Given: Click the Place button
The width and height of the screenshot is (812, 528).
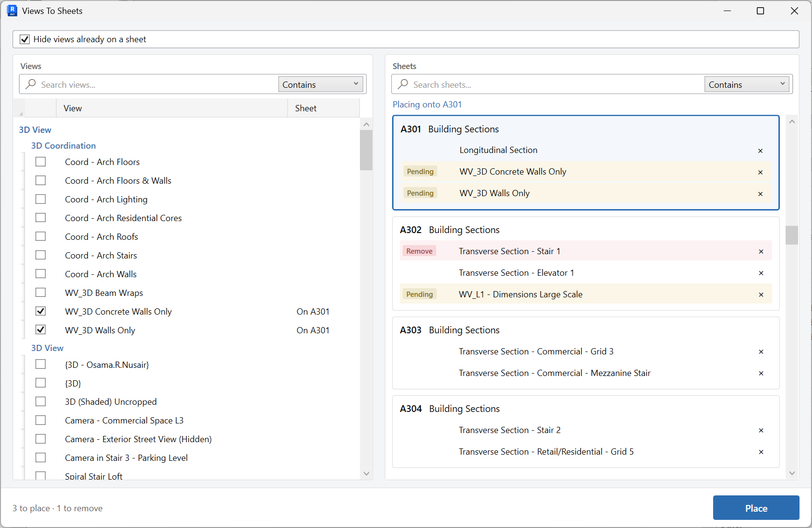Looking at the screenshot, I should tap(756, 508).
